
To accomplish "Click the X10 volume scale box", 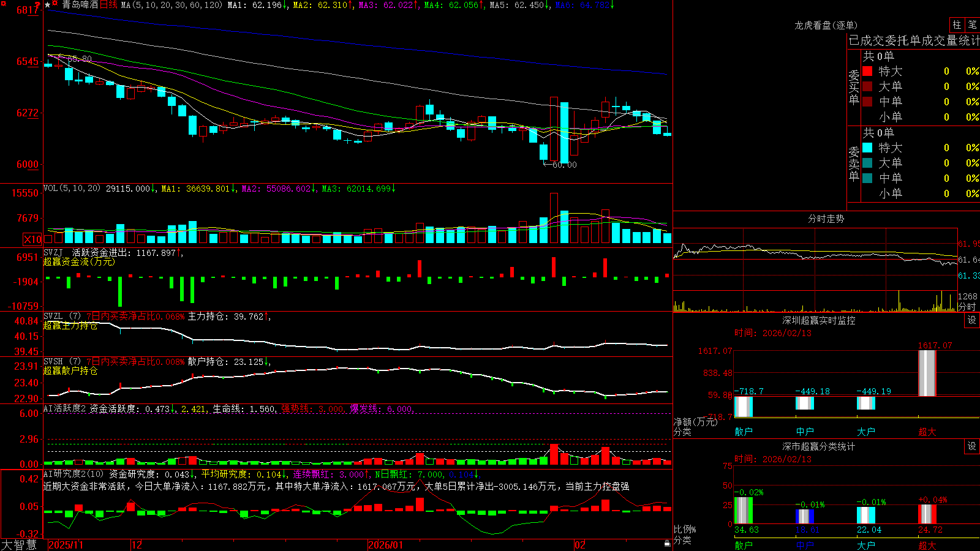I will pyautogui.click(x=32, y=239).
